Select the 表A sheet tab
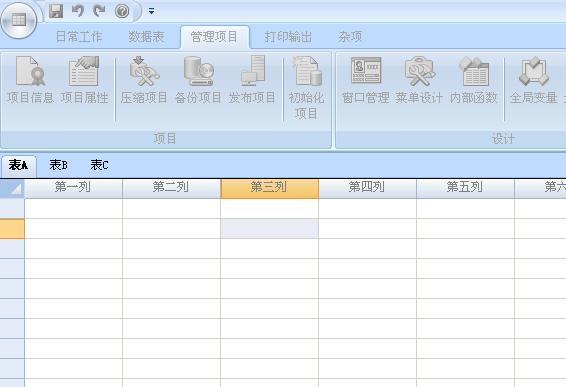566x387 pixels. 18,166
